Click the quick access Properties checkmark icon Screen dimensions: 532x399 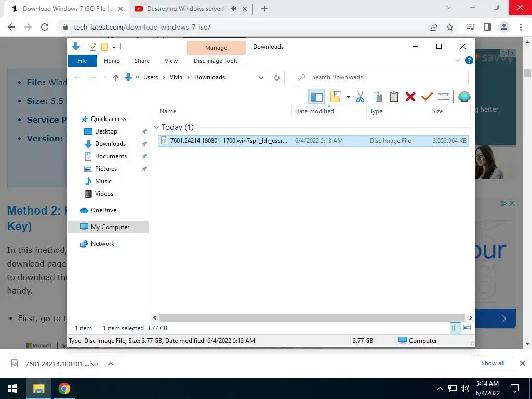click(x=92, y=47)
